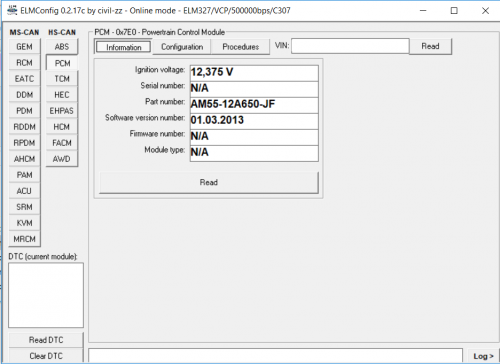The image size is (500, 364).
Task: Select the SRM module button
Action: click(x=25, y=207)
